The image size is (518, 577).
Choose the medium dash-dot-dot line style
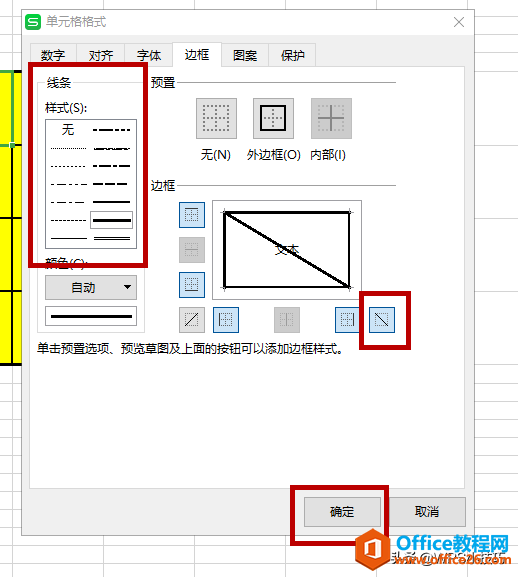(x=111, y=130)
